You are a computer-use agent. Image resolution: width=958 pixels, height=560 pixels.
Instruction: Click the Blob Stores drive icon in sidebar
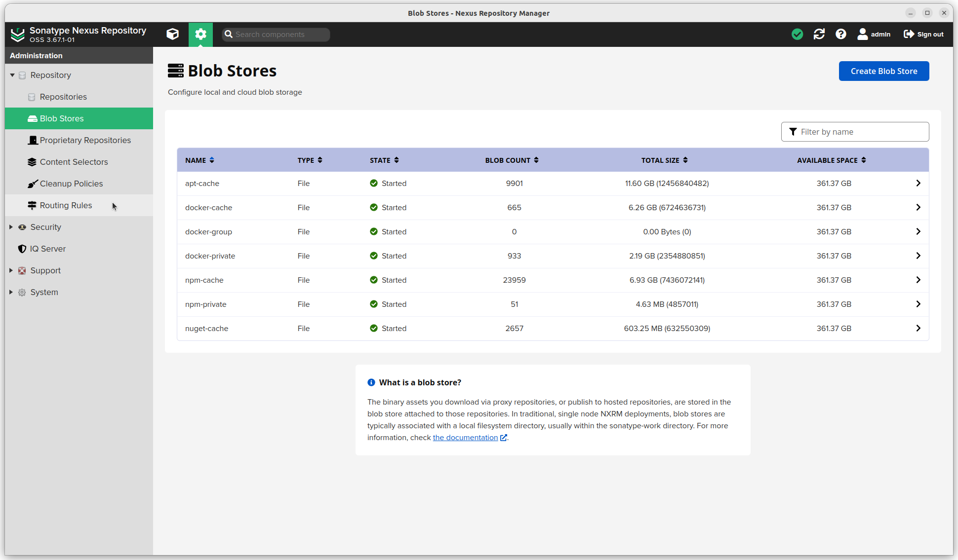pyautogui.click(x=33, y=118)
